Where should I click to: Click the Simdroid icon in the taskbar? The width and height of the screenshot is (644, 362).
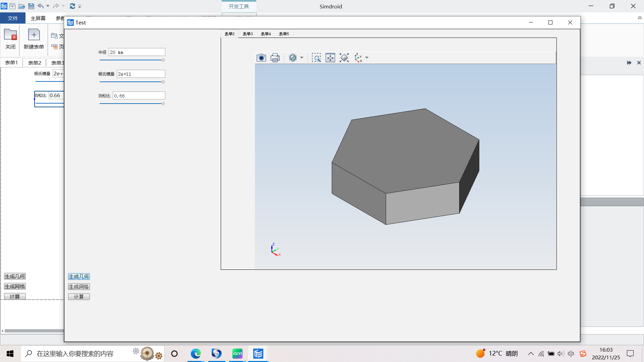pyautogui.click(x=258, y=354)
